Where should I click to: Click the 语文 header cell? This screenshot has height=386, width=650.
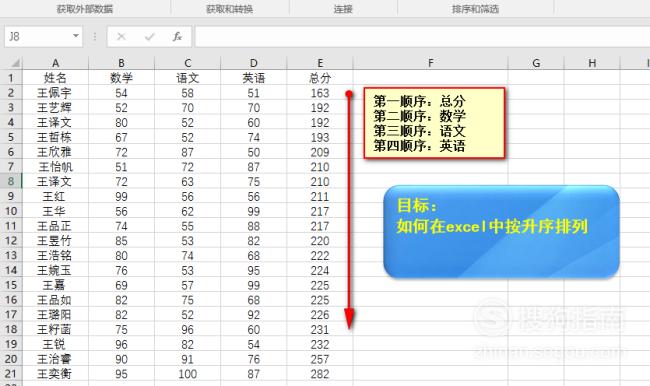(187, 78)
